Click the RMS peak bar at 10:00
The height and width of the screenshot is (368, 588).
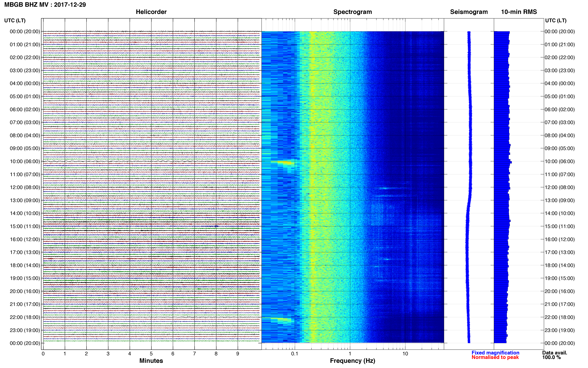click(x=503, y=162)
